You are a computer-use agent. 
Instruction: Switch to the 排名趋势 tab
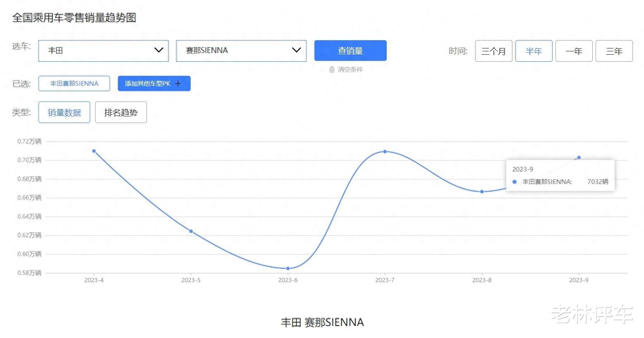coord(121,112)
